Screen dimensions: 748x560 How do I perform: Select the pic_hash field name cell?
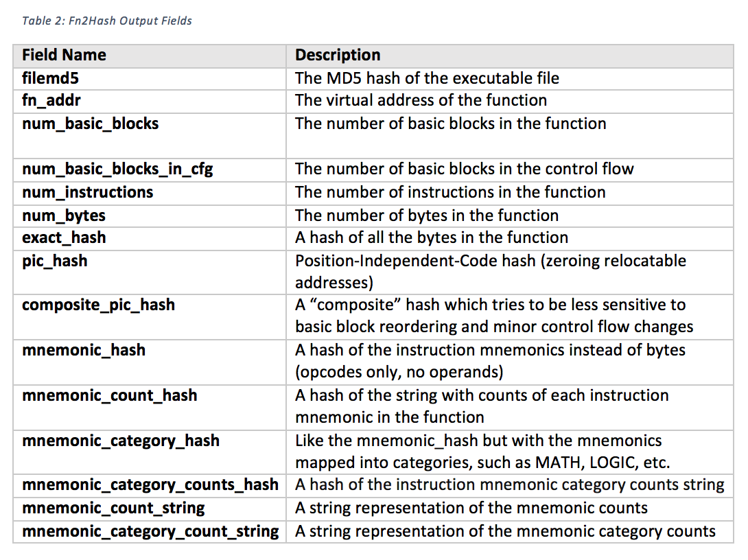[x=54, y=261]
